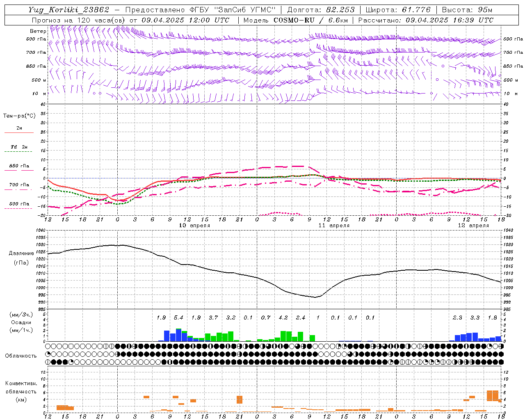Click calculation time 09.04.2025 16:39 UTC
The height and width of the screenshot is (420, 525).
click(450, 20)
